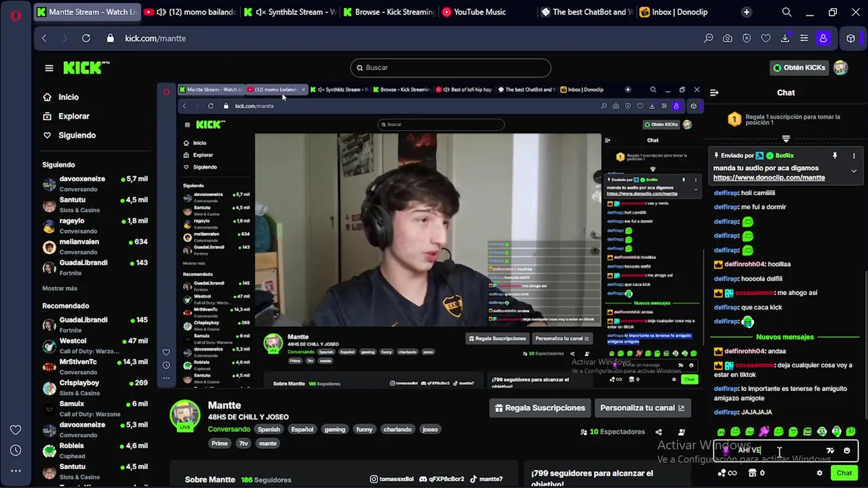
Task: Open tomasxdlol Instagram link
Action: [392, 479]
